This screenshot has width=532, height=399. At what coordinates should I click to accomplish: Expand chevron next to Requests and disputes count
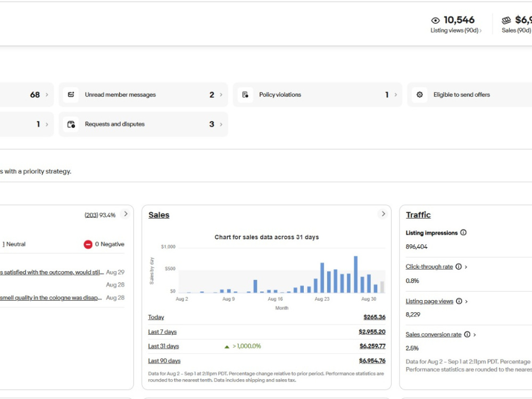click(x=221, y=124)
